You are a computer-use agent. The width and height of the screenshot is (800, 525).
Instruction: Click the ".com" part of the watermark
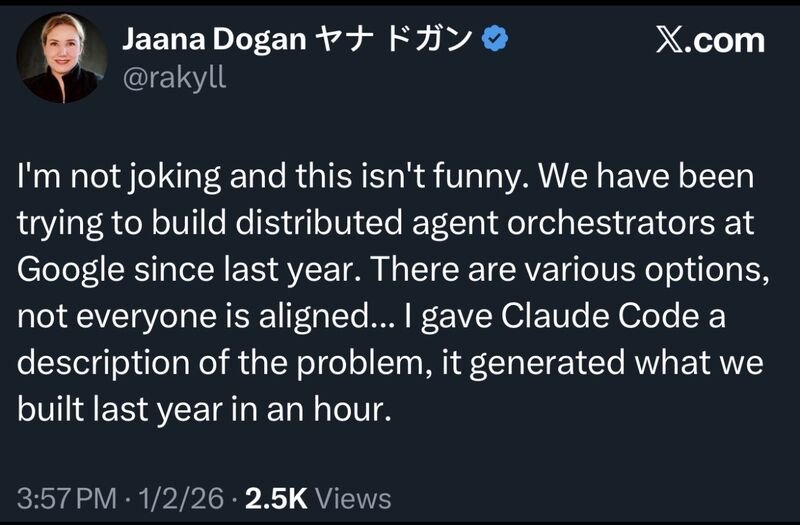tap(723, 41)
